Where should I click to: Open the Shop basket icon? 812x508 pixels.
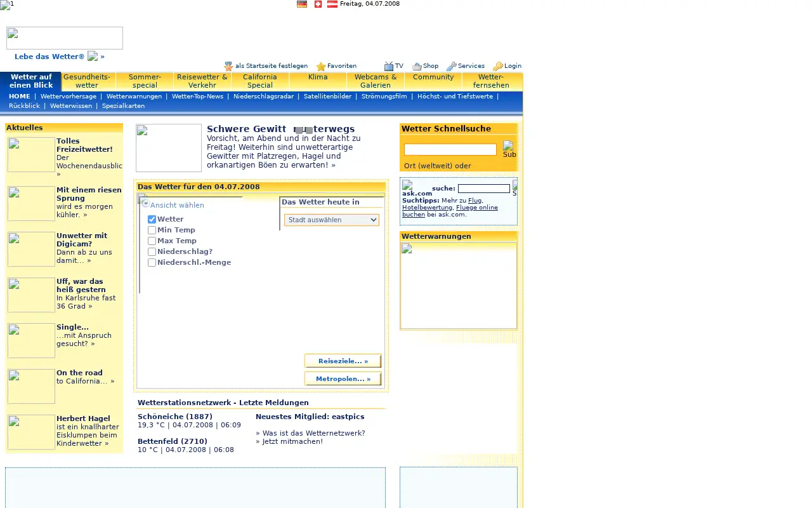coord(417,66)
